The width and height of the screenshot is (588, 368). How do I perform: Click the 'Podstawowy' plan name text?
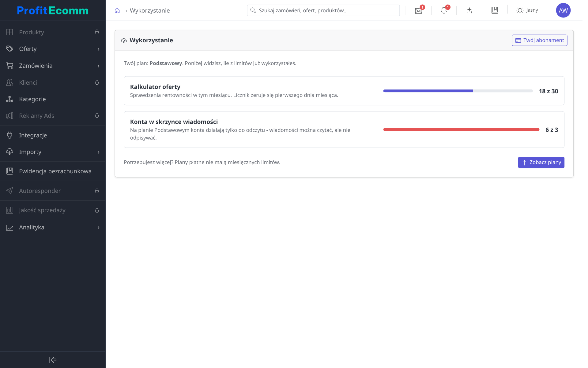(x=166, y=63)
